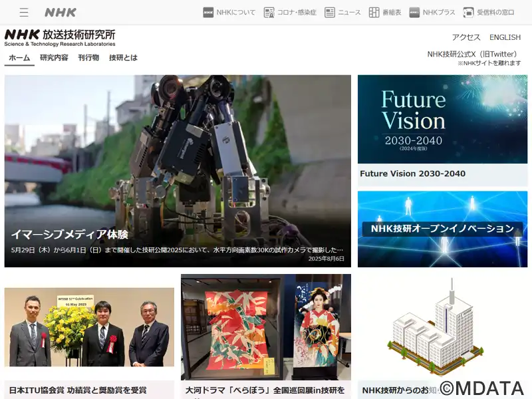The image size is (532, 399).
Task: Click the 2025年8月6日 date text
Action: click(x=327, y=259)
